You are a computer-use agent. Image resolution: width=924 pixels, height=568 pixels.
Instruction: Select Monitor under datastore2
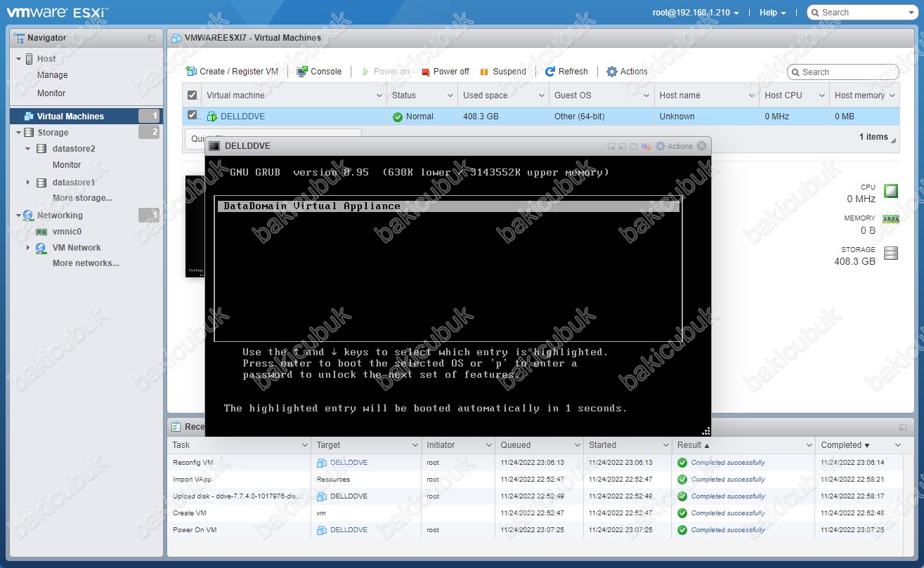coord(67,165)
